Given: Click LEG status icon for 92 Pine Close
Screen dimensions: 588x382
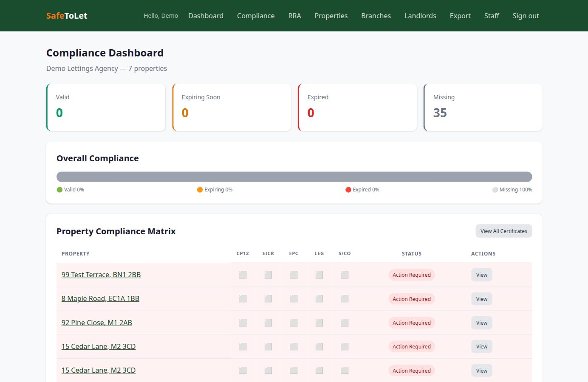Looking at the screenshot, I should 319,323.
